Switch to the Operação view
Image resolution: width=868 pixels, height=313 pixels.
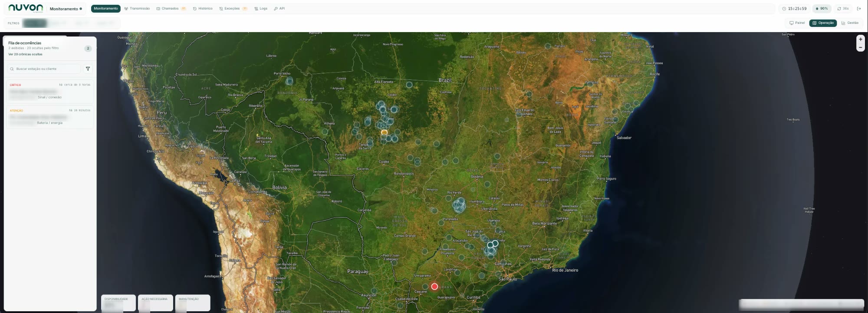pyautogui.click(x=823, y=23)
